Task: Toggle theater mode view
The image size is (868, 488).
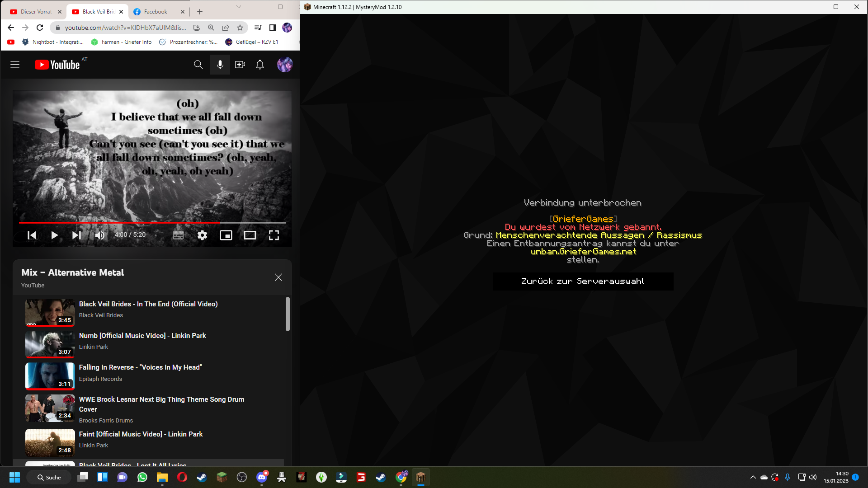Action: pyautogui.click(x=250, y=235)
